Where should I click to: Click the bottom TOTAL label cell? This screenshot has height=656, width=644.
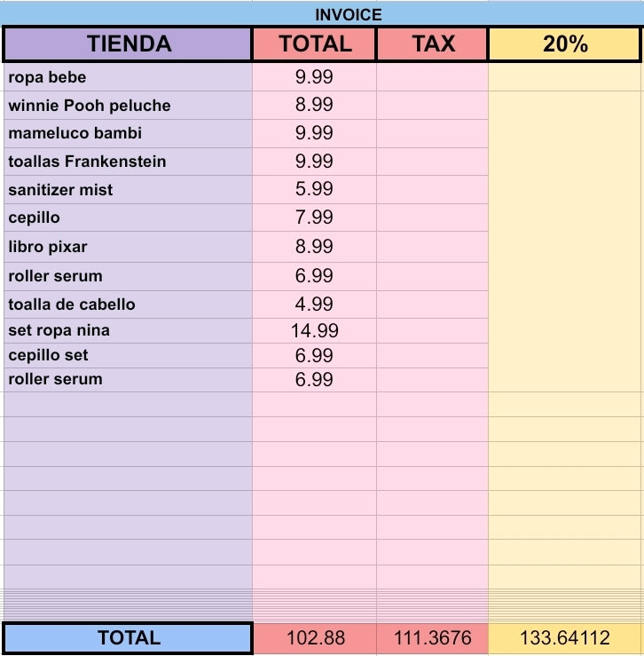(128, 638)
